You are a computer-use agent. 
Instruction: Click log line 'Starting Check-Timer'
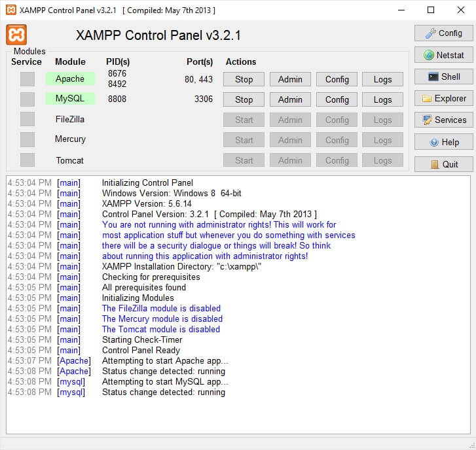click(142, 339)
